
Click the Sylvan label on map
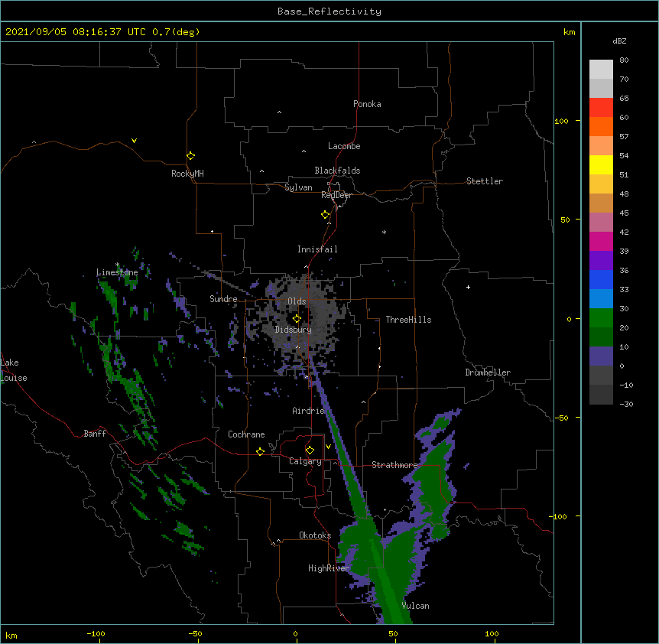(298, 187)
